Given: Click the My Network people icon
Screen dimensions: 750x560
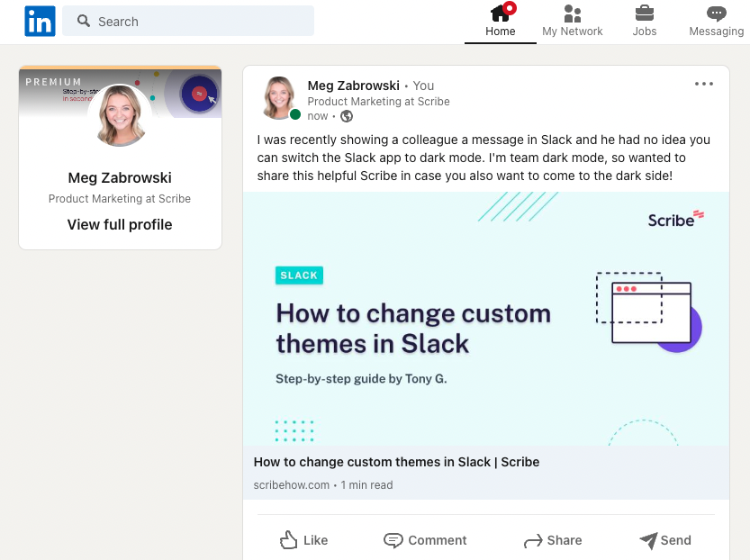Looking at the screenshot, I should tap(573, 14).
